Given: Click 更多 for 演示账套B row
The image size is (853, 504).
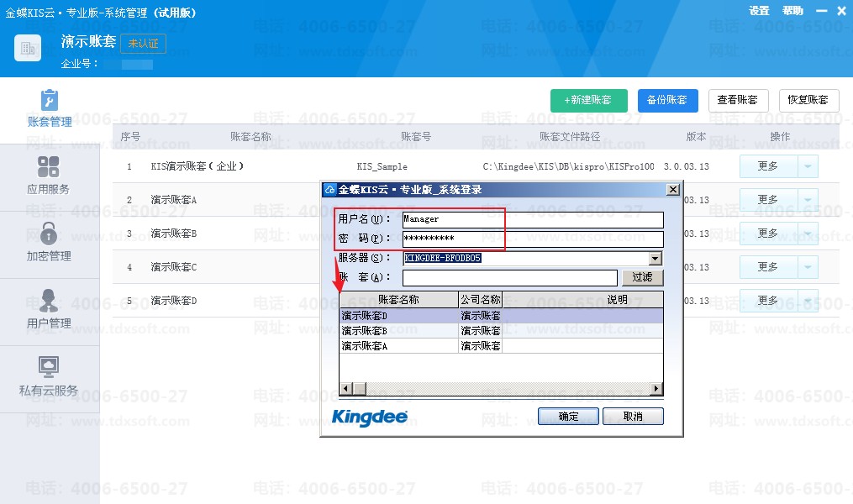Looking at the screenshot, I should pos(768,234).
